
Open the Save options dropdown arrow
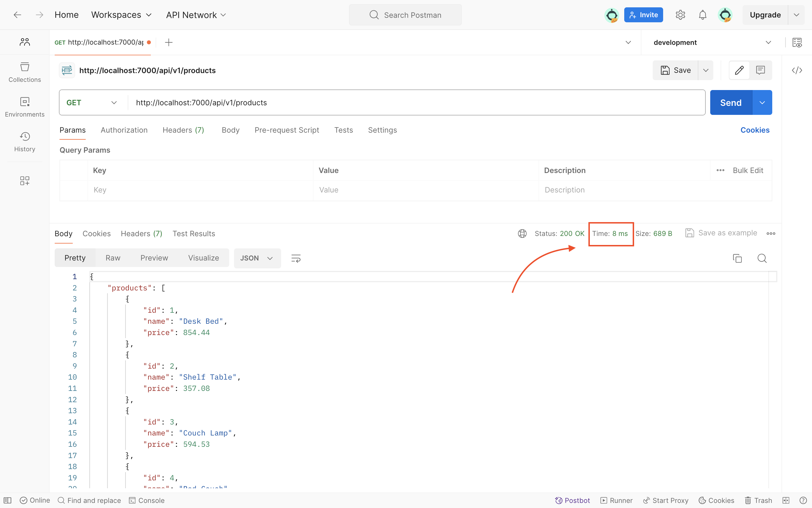[706, 70]
